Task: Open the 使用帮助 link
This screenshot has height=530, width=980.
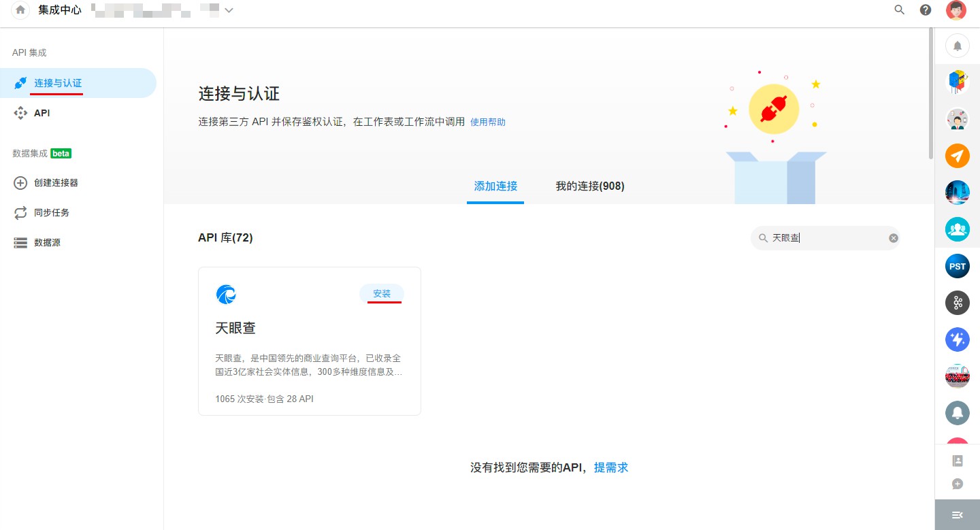Action: 488,122
